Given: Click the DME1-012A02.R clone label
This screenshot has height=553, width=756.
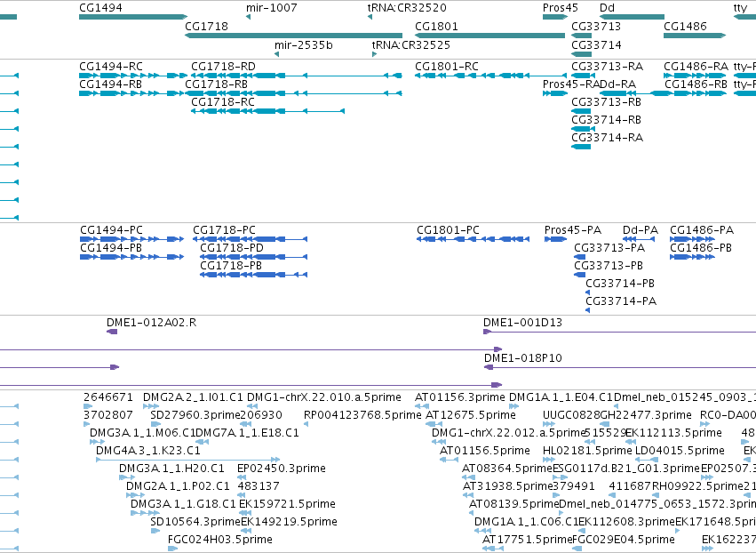Looking at the screenshot, I should coord(151,323).
